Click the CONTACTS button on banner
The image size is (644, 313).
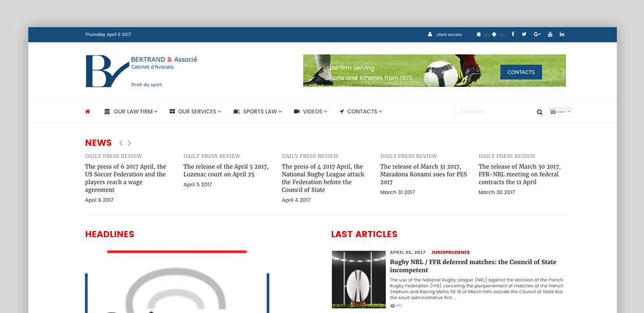tap(521, 72)
